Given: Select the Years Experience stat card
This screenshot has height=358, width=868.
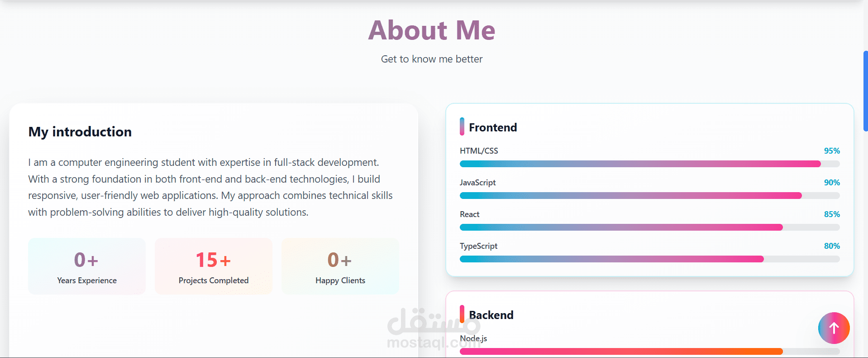Looking at the screenshot, I should coord(87,266).
